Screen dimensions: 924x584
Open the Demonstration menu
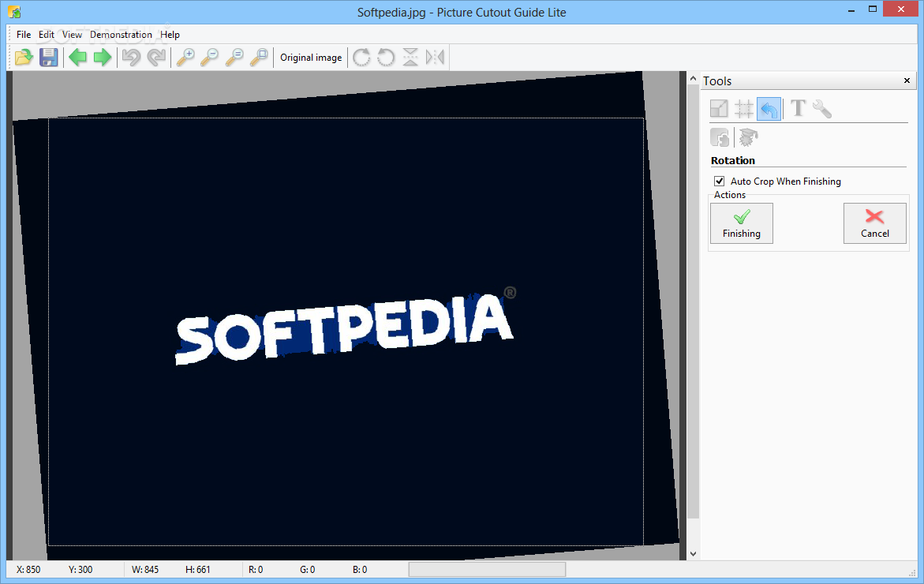(121, 35)
